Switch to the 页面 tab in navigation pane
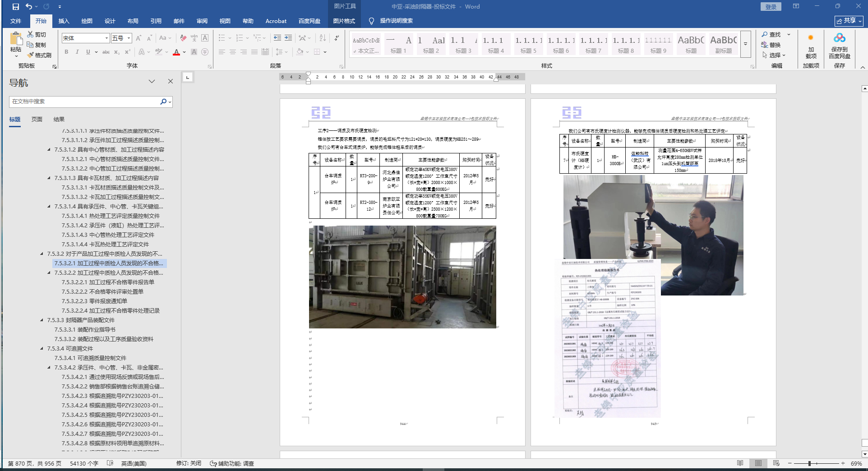868x471 pixels. coord(37,119)
